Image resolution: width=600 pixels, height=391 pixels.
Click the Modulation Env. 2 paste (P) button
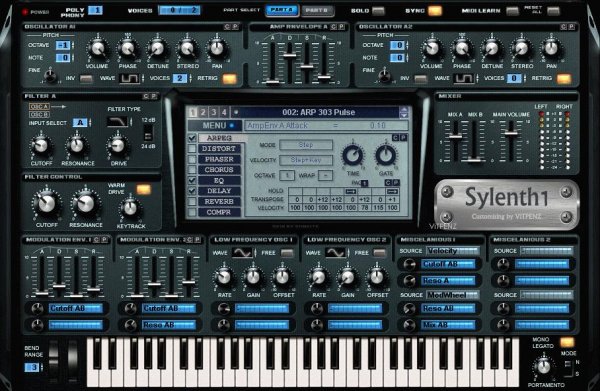pyautogui.click(x=197, y=239)
